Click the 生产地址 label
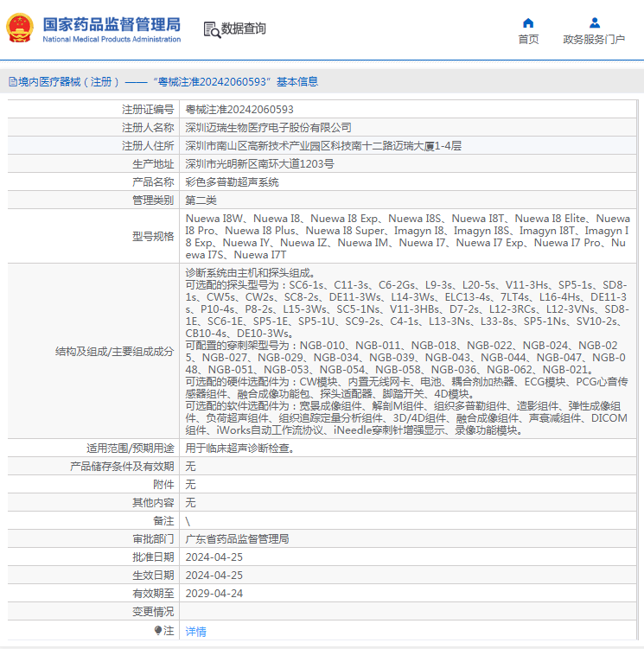This screenshot has width=644, height=649. 153,164
